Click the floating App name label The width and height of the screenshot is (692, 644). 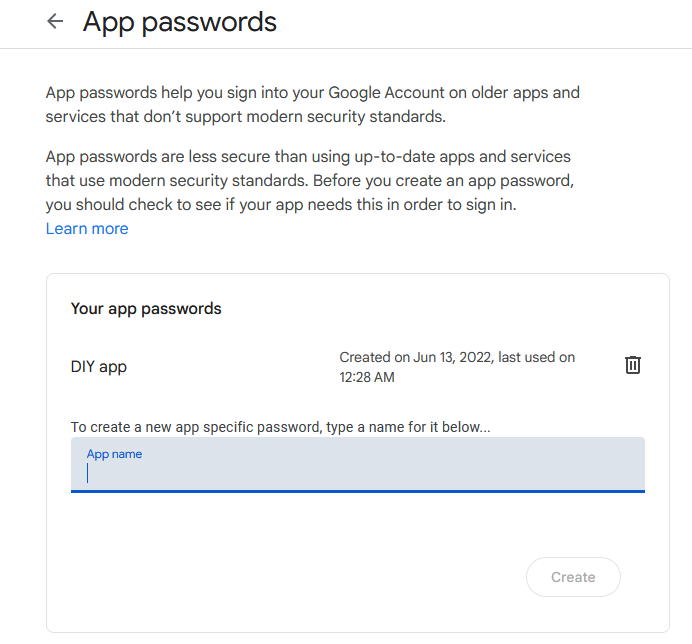point(114,454)
